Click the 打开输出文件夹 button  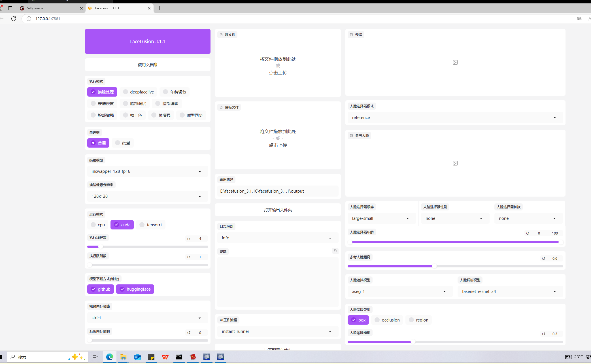[x=278, y=210]
